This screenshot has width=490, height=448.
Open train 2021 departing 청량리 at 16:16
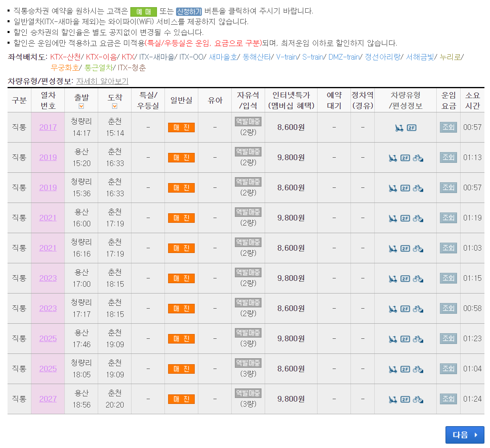(x=48, y=248)
